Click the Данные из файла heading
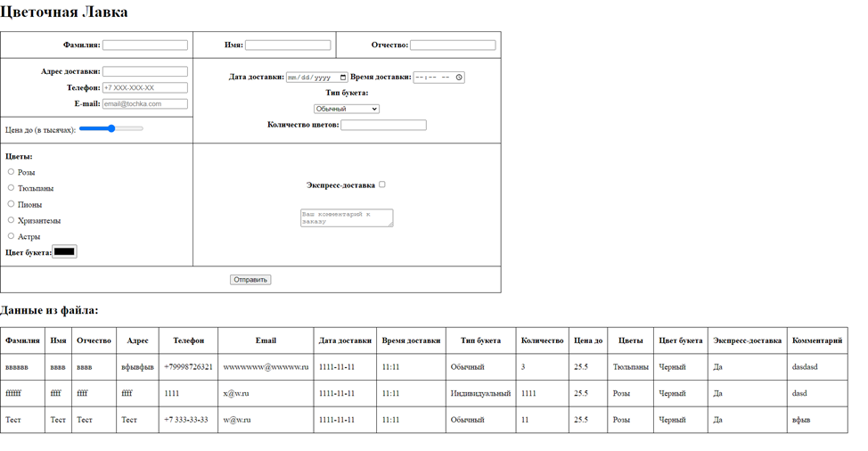Viewport: 868px width, 451px height. pos(49,310)
